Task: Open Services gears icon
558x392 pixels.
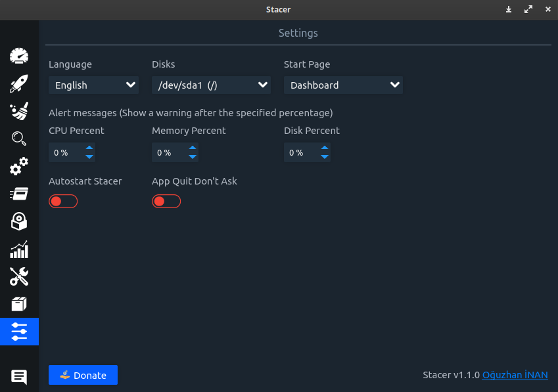Action: [19, 166]
